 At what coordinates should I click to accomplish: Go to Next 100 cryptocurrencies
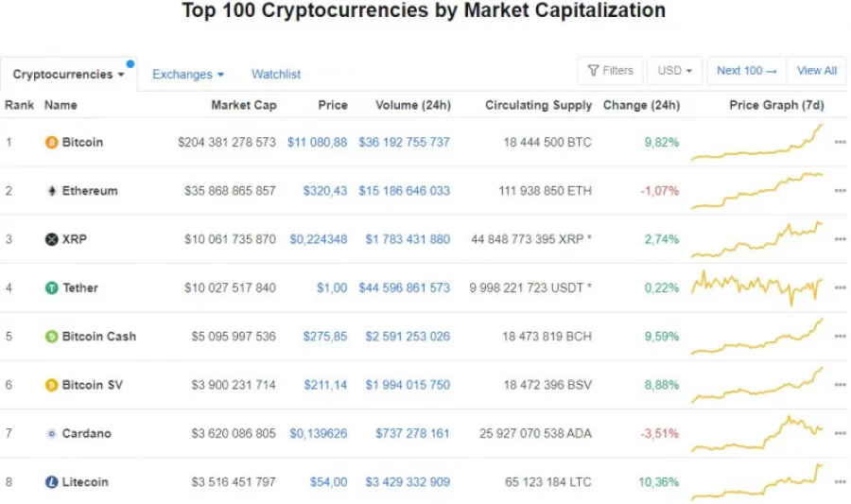coord(746,71)
